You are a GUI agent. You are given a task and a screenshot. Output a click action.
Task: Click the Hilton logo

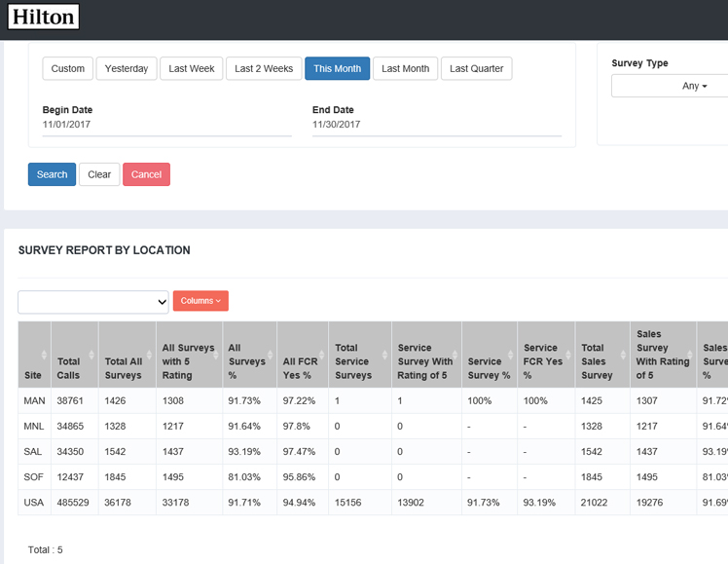43,17
